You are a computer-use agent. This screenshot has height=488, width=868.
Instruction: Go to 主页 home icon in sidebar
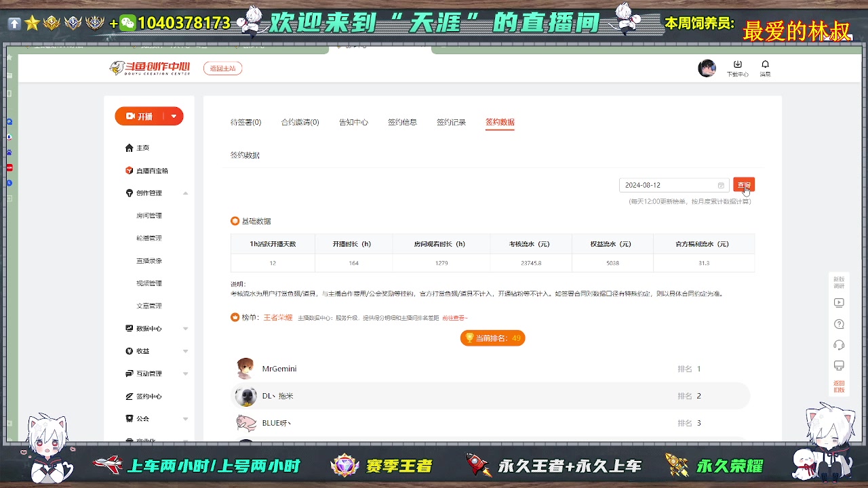point(130,148)
